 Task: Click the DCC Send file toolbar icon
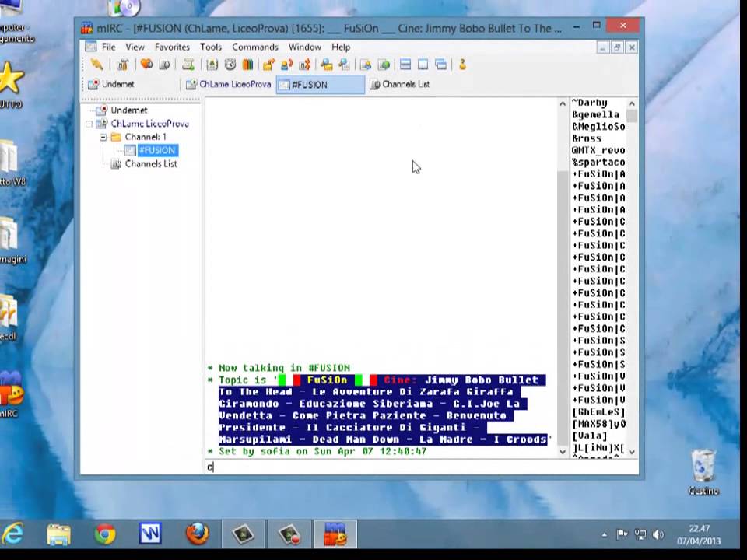pos(268,65)
